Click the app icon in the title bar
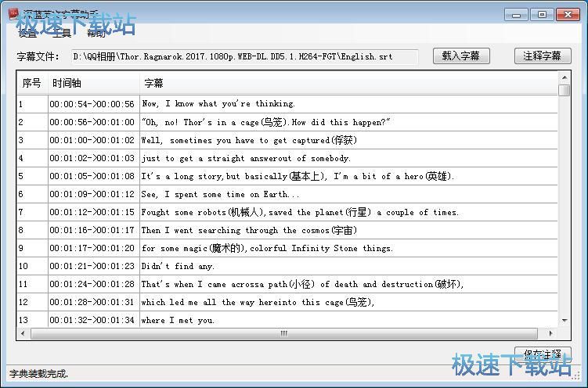 pos(13,14)
